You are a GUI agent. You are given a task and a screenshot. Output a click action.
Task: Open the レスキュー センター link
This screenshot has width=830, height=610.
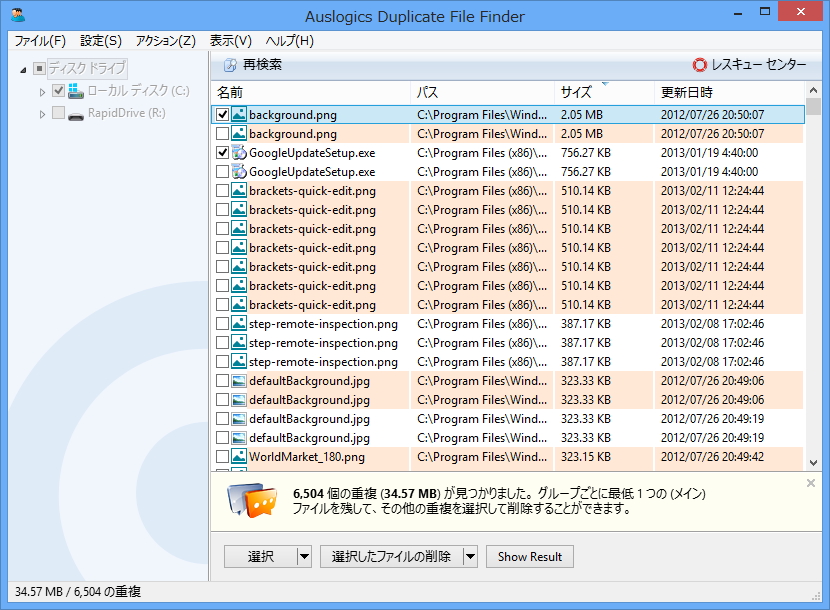point(749,65)
